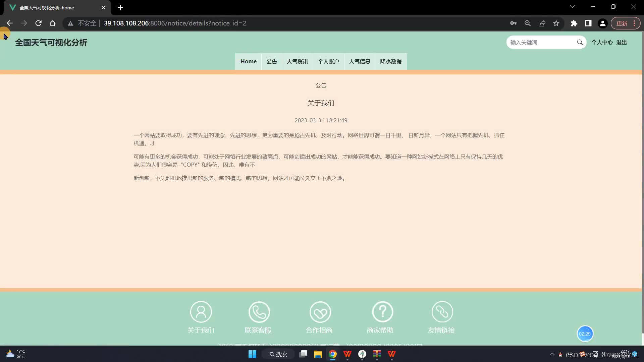Show hidden system tray icons

[x=552, y=354]
